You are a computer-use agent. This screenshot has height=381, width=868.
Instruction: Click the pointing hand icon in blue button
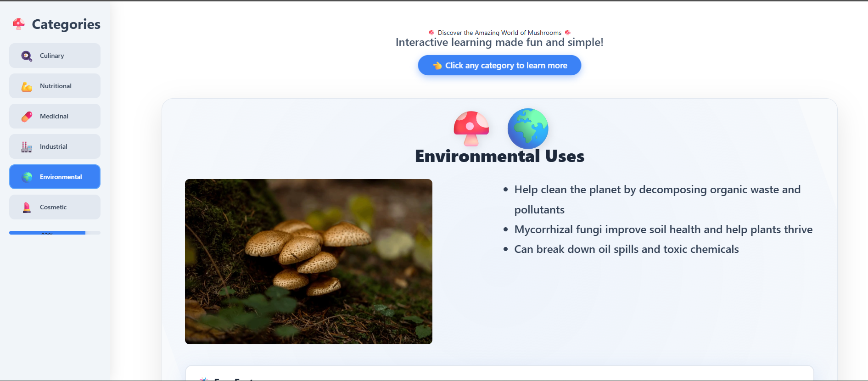(437, 66)
